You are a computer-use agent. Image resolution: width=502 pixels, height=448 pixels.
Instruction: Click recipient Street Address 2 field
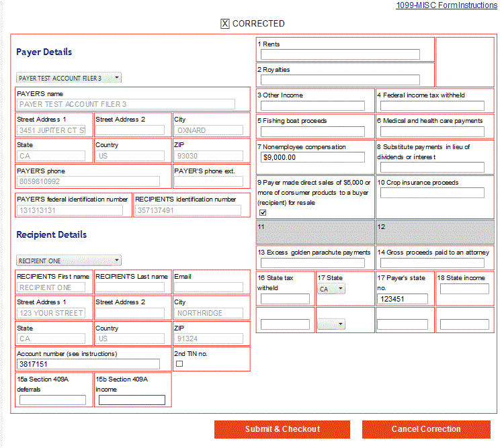pyautogui.click(x=130, y=313)
